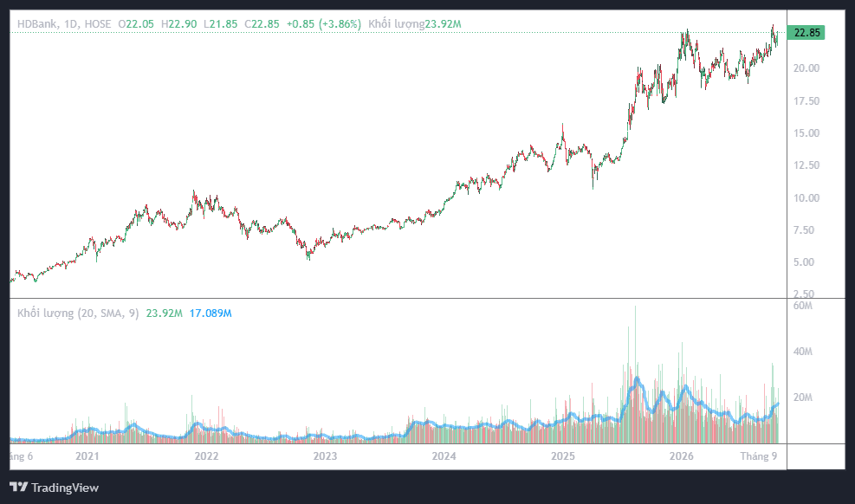Click the change value "+0.85 (+3.86%)"

click(324, 24)
